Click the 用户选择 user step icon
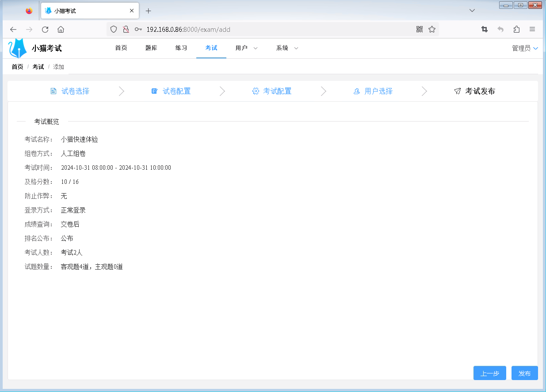546x392 pixels. (356, 91)
